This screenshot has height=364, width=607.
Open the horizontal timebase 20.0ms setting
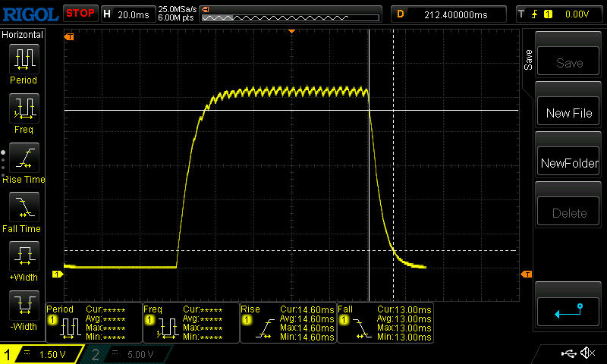pos(127,14)
